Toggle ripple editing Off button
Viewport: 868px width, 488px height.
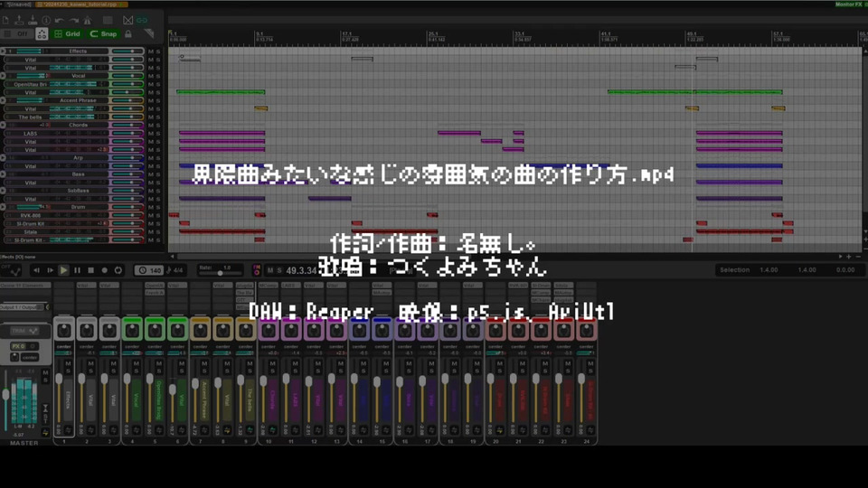click(x=17, y=34)
